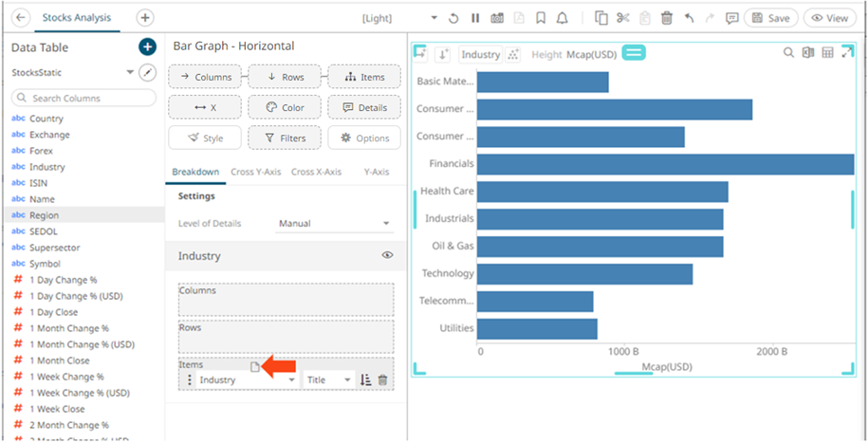
Task: Click the scissors cut icon
Action: click(x=623, y=18)
